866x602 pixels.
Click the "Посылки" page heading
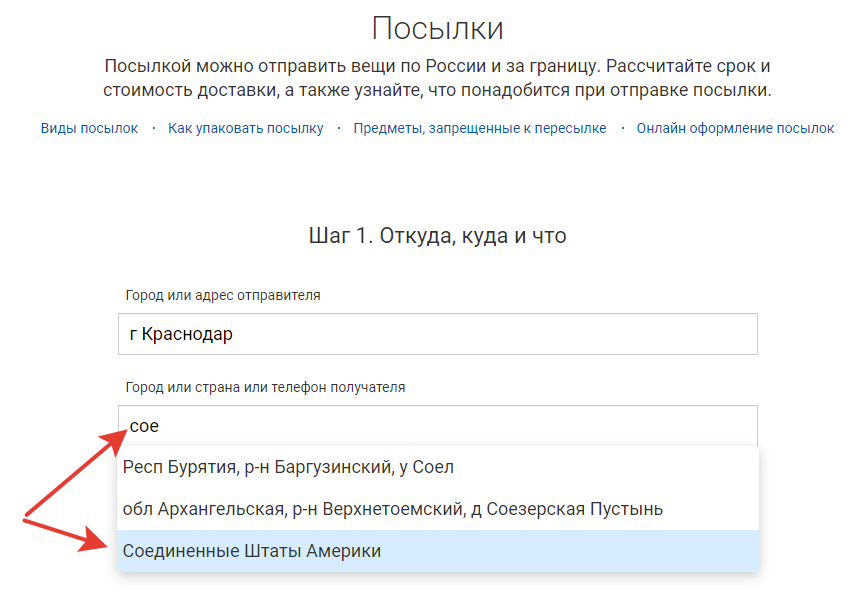(437, 27)
